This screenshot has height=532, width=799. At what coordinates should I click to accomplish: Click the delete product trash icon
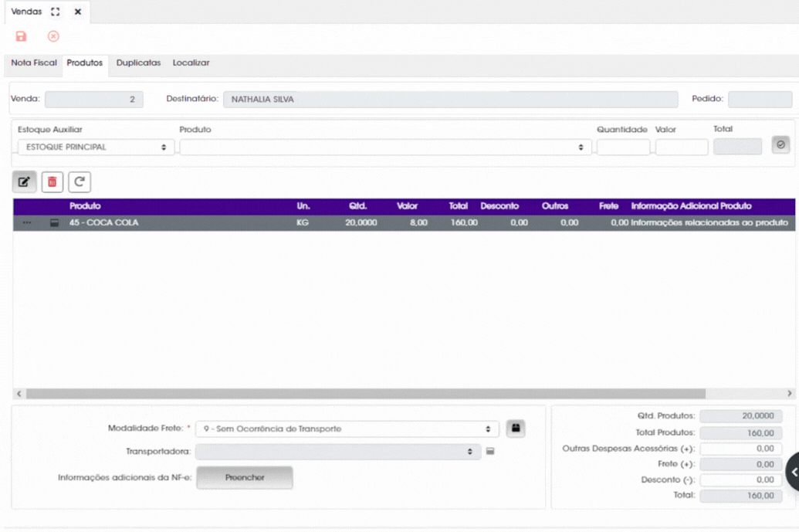tap(52, 182)
